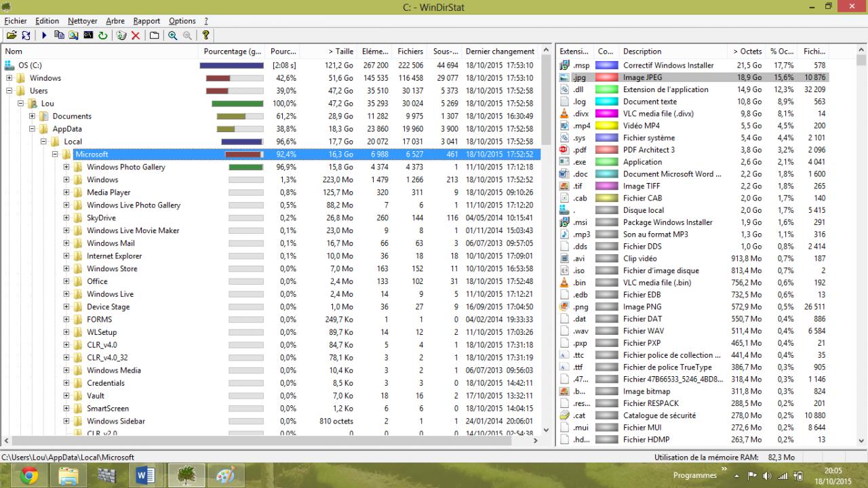868x488 pixels.
Task: Click the magenta color swatch for .divx
Action: (x=607, y=114)
